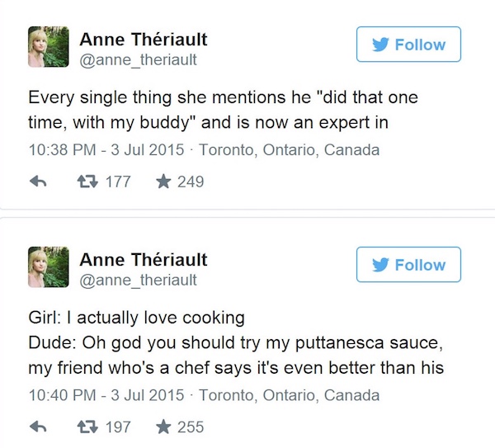This screenshot has width=495, height=448.
Task: Visit @anne_theriault handle in the second tweet
Action: (x=139, y=280)
